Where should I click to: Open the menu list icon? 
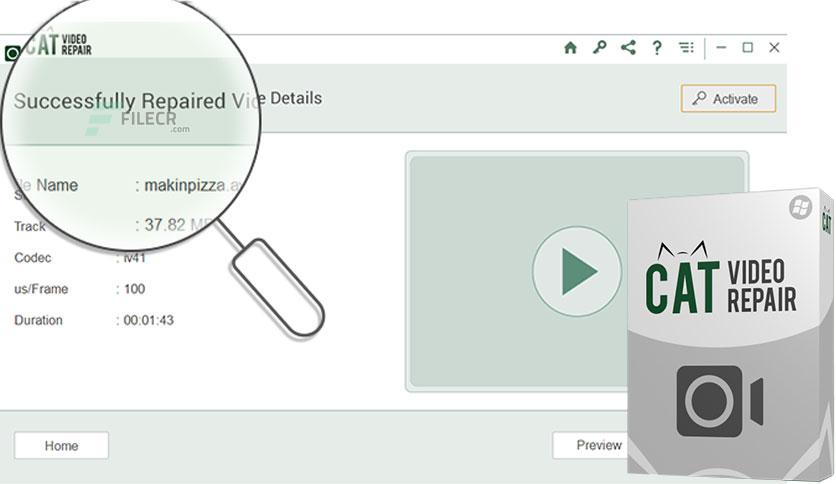coord(686,47)
